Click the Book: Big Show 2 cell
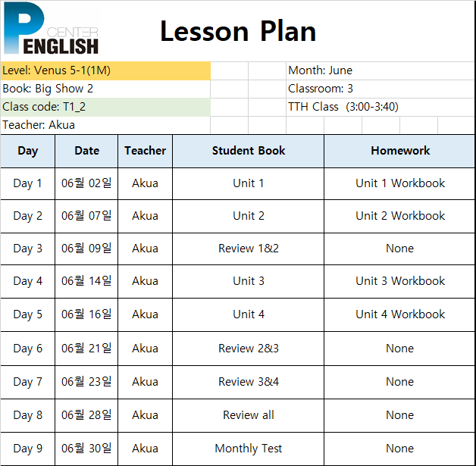The height and width of the screenshot is (466, 476). coord(105,89)
